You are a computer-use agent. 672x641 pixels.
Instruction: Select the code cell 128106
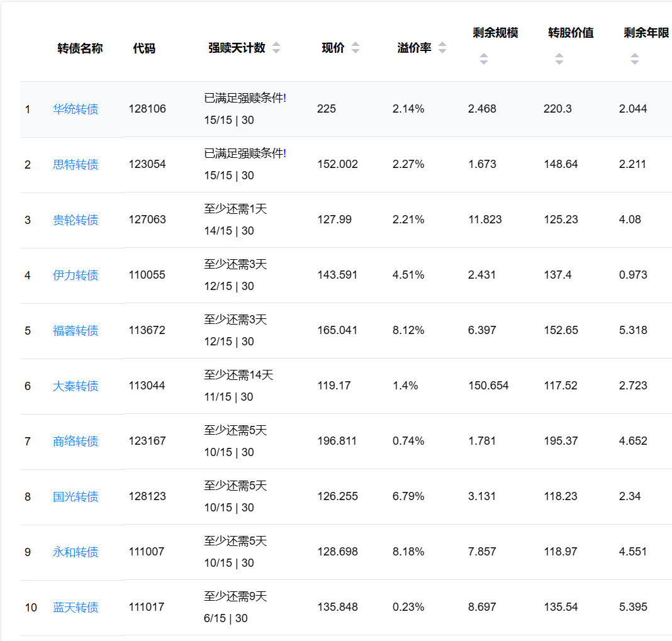tap(147, 109)
